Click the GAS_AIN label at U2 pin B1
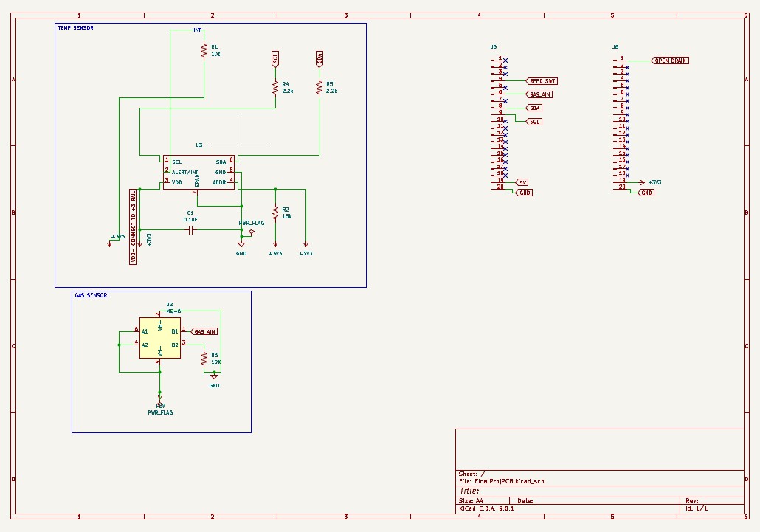 point(204,331)
